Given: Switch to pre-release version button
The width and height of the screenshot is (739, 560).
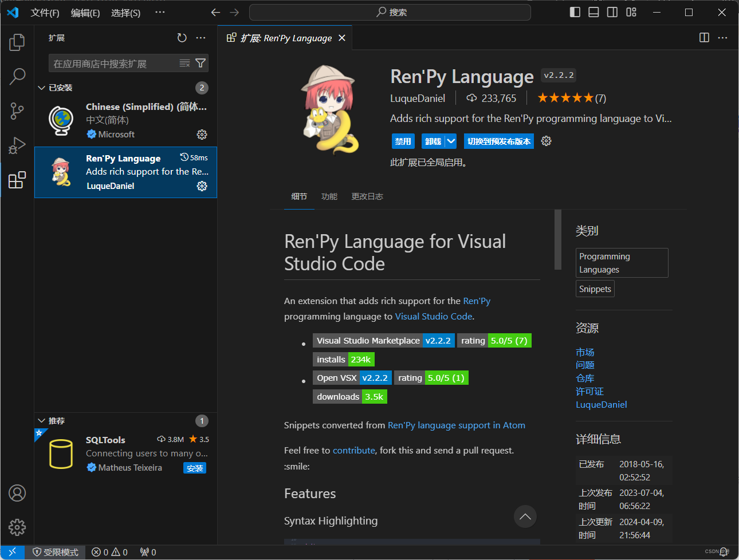Looking at the screenshot, I should pyautogui.click(x=499, y=141).
